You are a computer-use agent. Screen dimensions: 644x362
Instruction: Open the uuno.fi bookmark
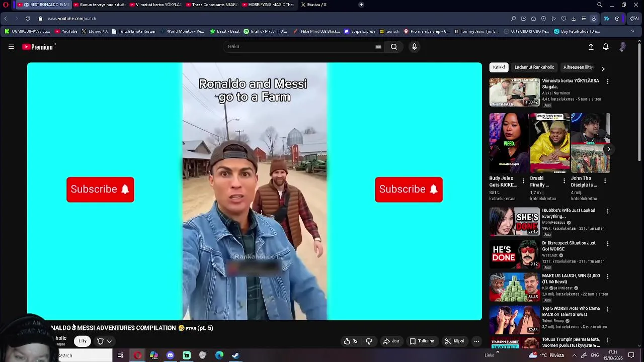pyautogui.click(x=390, y=31)
